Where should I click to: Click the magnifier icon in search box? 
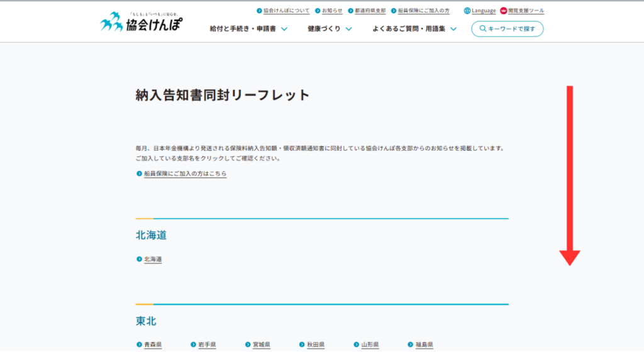483,29
